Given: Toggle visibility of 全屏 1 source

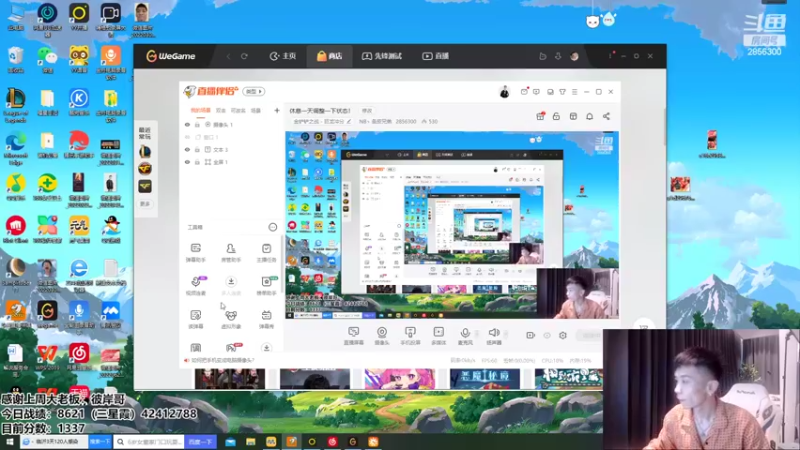Looking at the screenshot, I should click(187, 162).
